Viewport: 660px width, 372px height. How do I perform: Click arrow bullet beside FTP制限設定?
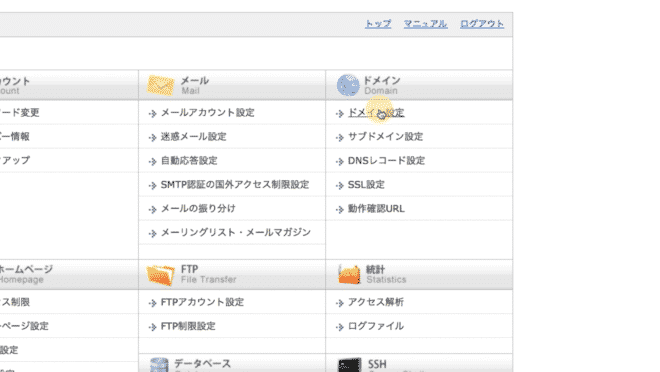pyautogui.click(x=152, y=327)
